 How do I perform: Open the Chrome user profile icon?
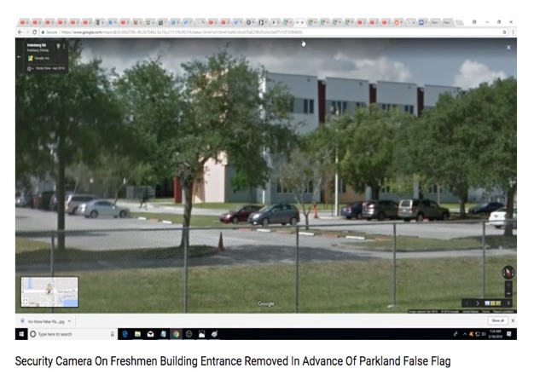click(474, 22)
